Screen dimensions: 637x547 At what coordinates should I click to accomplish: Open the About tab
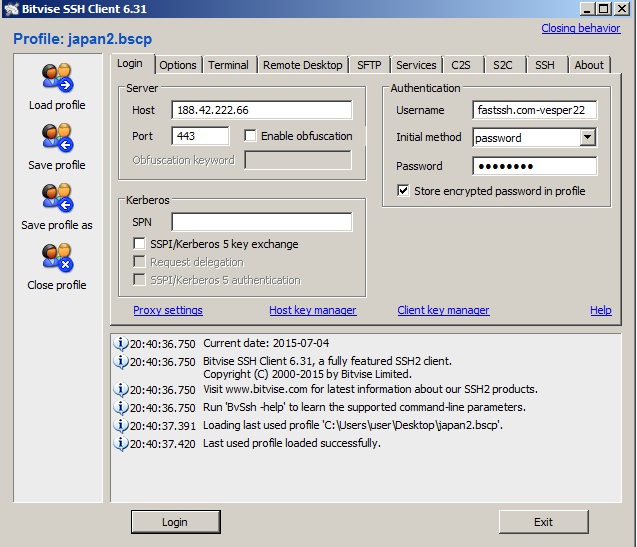pos(589,65)
